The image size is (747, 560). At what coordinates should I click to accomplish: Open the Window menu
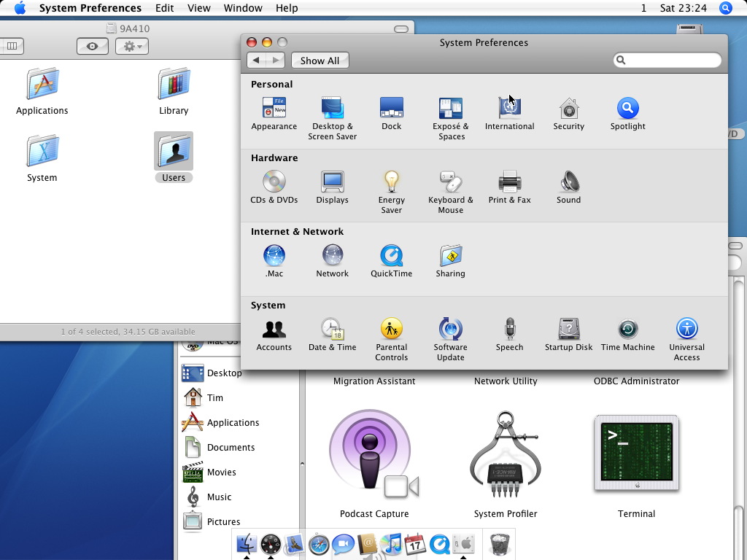click(x=243, y=8)
